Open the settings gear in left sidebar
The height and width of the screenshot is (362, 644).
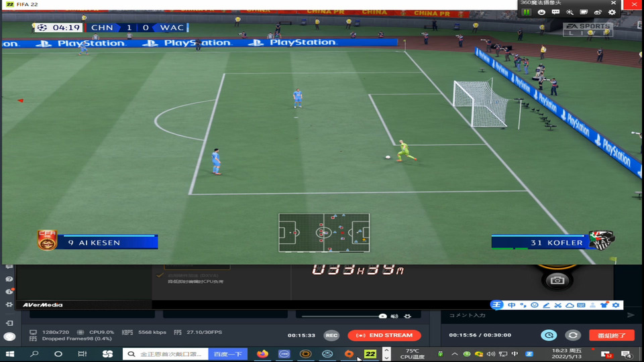[x=9, y=304]
